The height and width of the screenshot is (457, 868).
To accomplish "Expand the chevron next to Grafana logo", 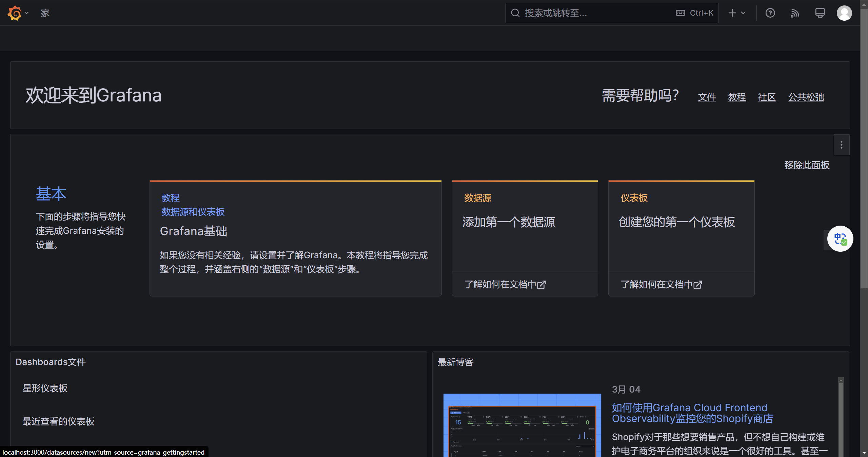I will pos(26,13).
